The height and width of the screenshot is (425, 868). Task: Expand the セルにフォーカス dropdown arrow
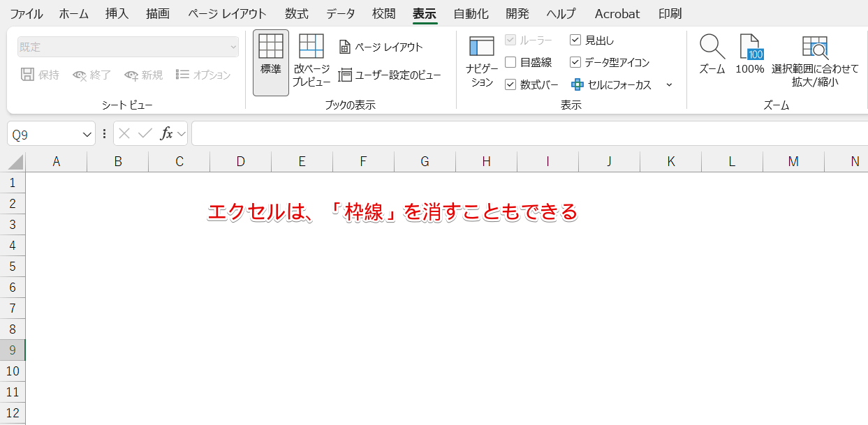668,84
